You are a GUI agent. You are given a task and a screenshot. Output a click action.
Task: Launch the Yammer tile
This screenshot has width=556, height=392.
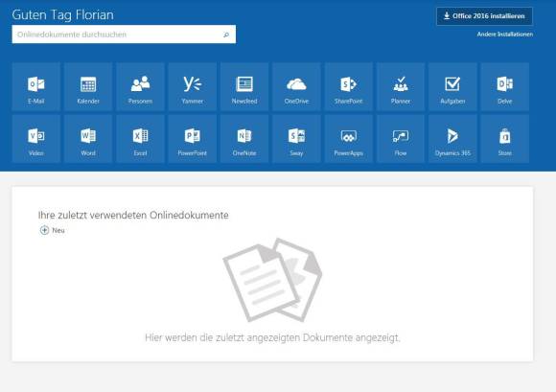pos(192,87)
